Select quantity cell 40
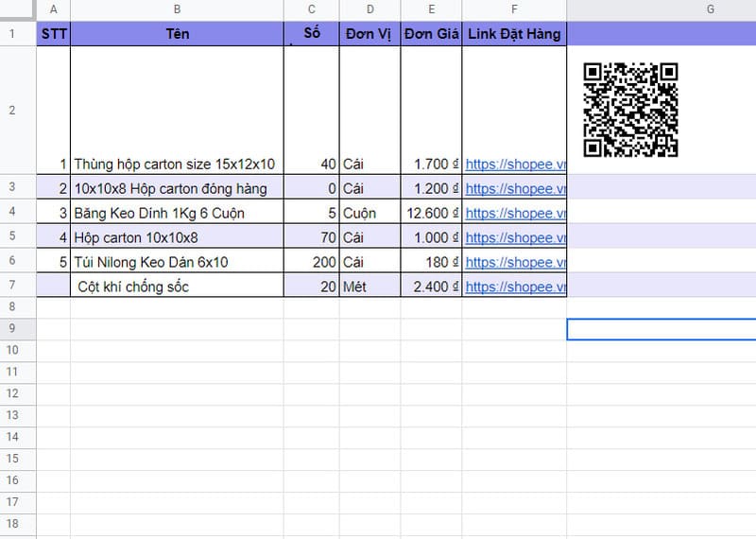The width and height of the screenshot is (756, 539). [x=312, y=111]
